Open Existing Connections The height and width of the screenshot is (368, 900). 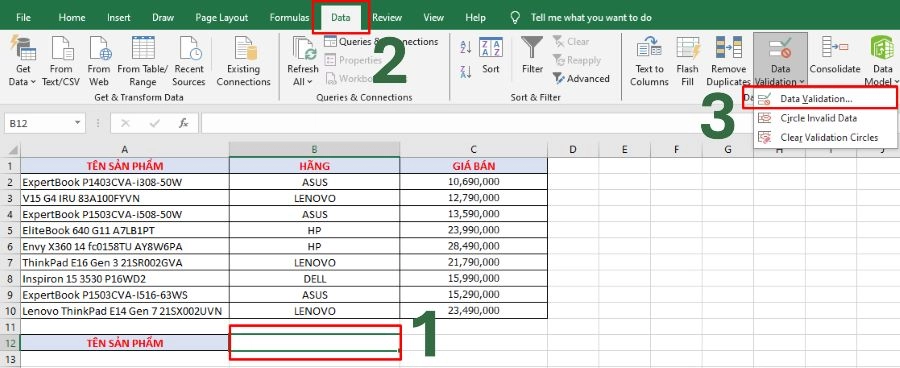243,61
